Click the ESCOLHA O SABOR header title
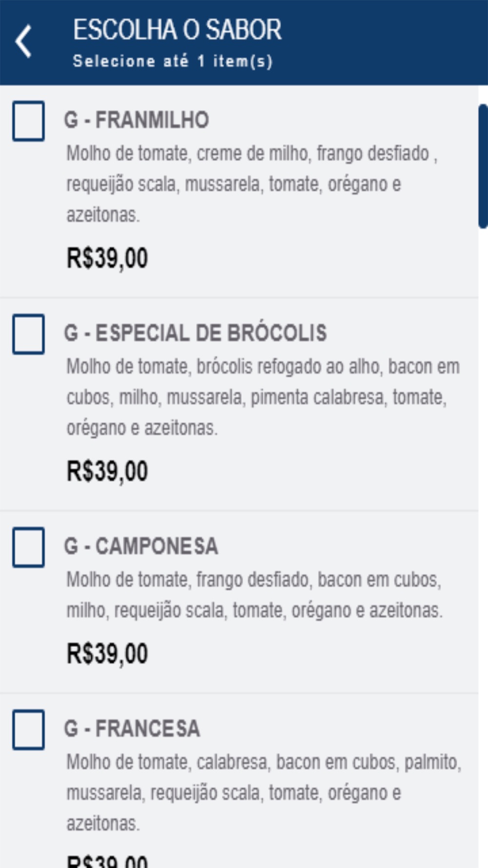The height and width of the screenshot is (868, 488). [177, 30]
